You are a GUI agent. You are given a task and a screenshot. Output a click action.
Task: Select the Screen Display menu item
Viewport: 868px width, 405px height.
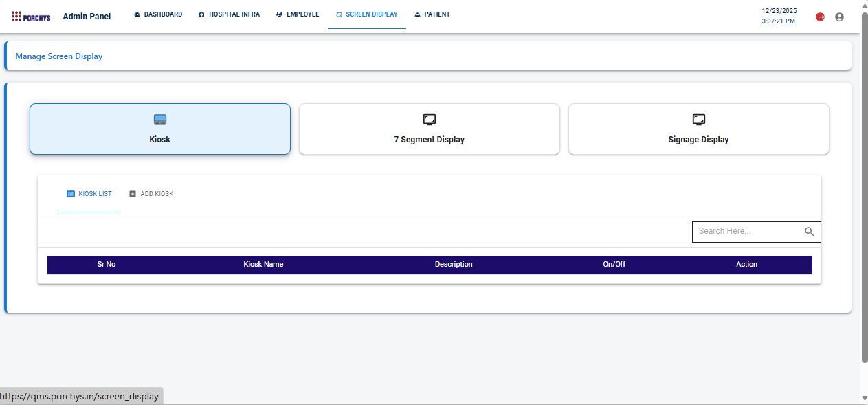pyautogui.click(x=366, y=14)
